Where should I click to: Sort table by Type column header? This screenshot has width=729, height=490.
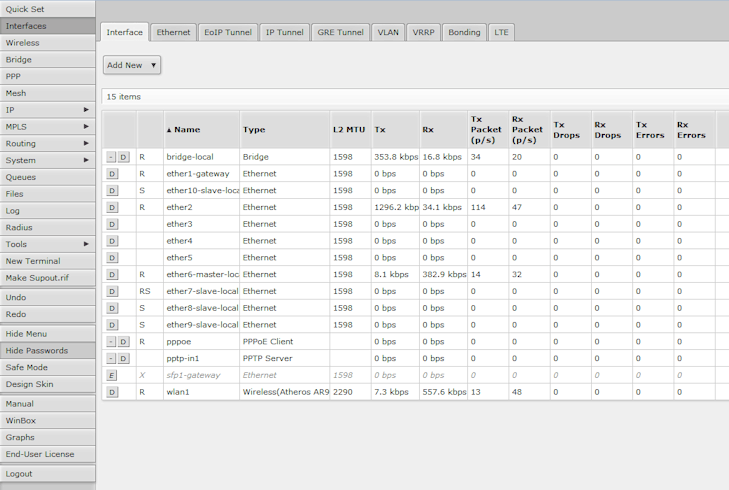285,130
